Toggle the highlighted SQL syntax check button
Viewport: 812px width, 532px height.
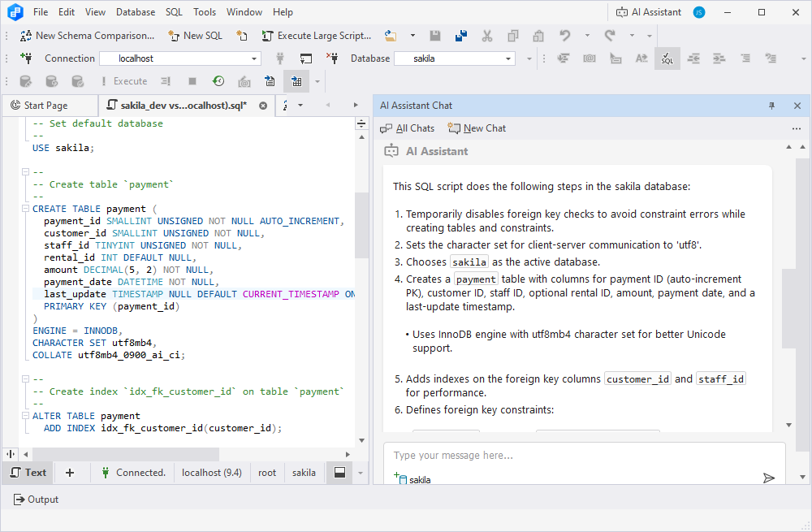pos(667,58)
